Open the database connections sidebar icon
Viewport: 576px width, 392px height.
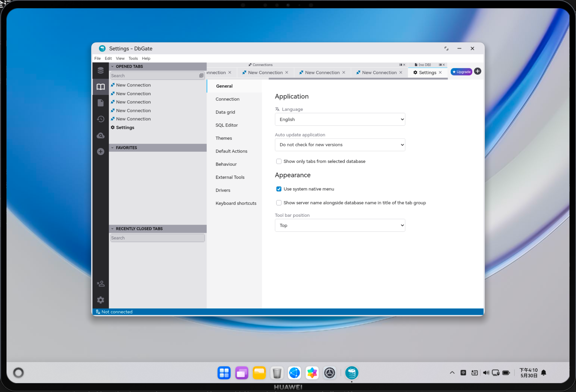[101, 70]
